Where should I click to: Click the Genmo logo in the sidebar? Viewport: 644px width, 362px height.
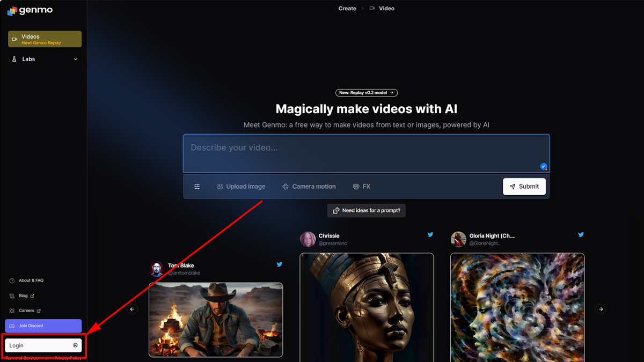(30, 11)
